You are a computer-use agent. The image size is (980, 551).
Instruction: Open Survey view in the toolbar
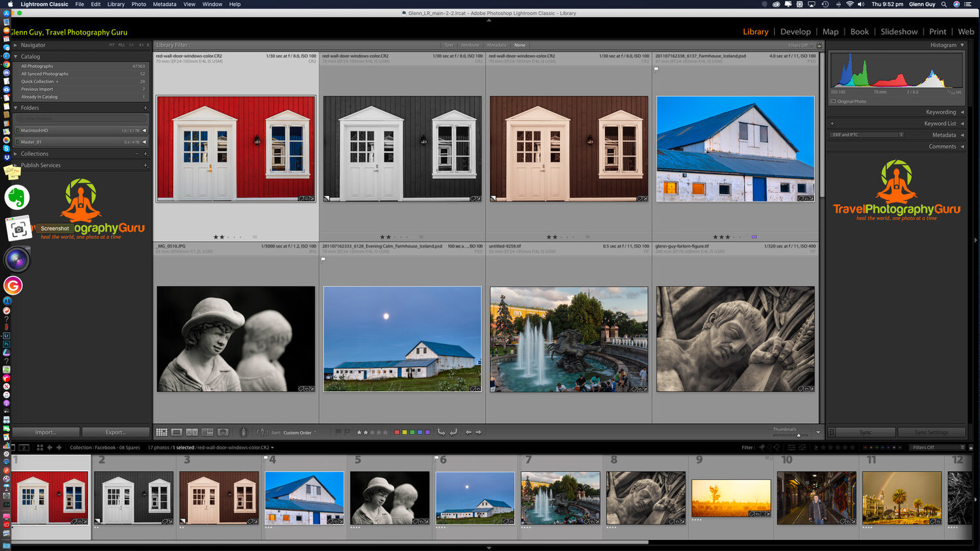point(207,432)
